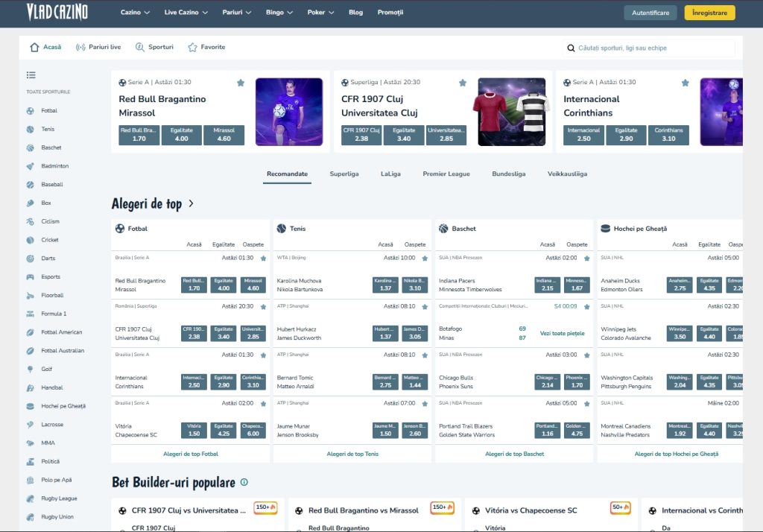Focus the sports search input field
763x532 pixels.
pos(650,48)
